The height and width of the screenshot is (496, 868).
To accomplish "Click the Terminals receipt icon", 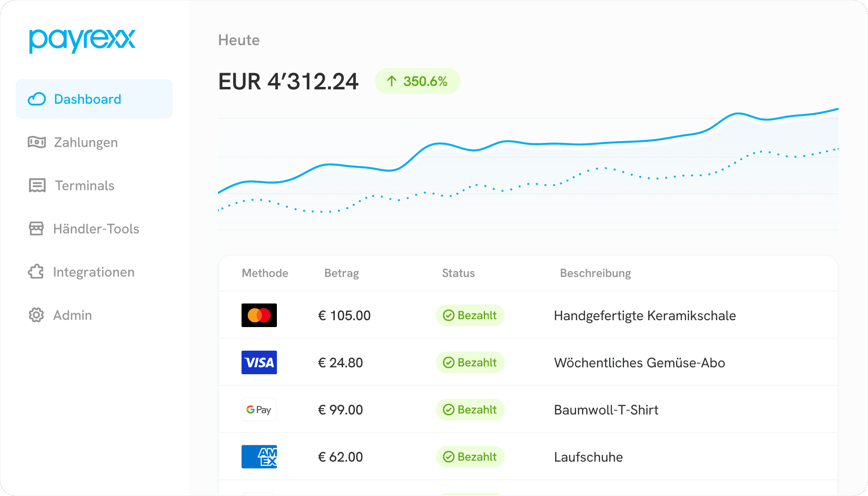I will [37, 186].
